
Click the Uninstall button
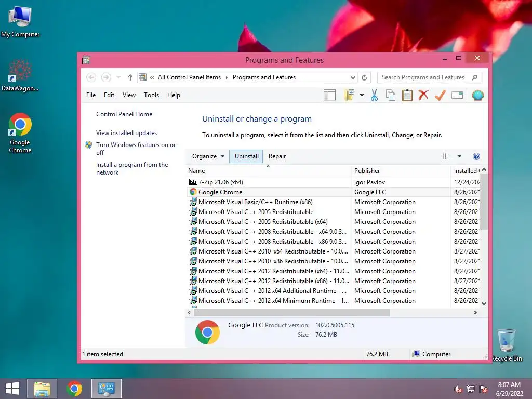(246, 156)
